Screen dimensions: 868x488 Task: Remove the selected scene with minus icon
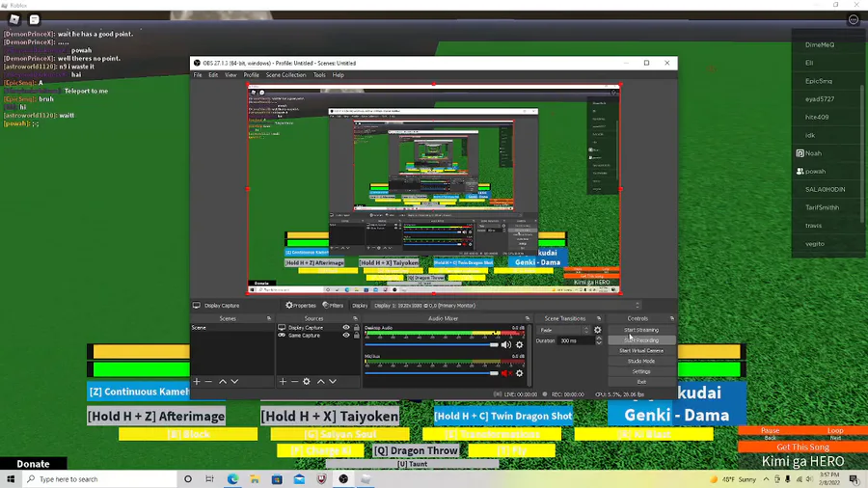(x=208, y=381)
